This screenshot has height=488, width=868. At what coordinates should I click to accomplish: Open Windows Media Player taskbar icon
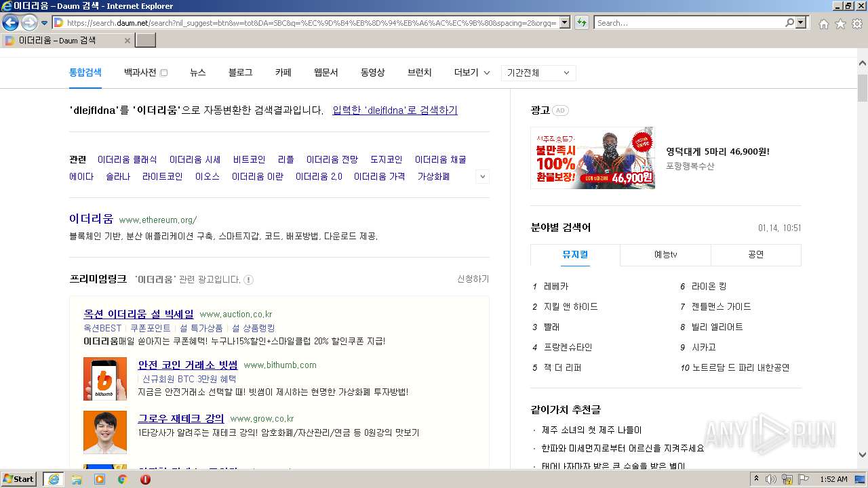point(100,479)
